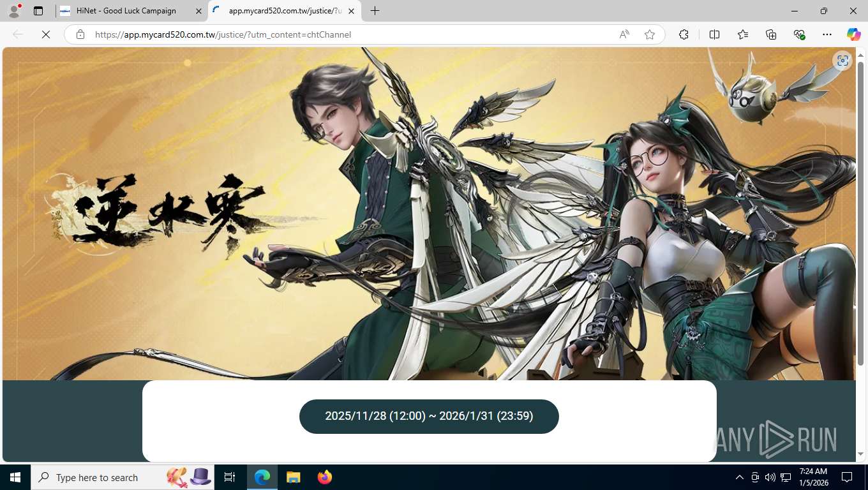Click the vertical page scrollbar

click(x=861, y=214)
